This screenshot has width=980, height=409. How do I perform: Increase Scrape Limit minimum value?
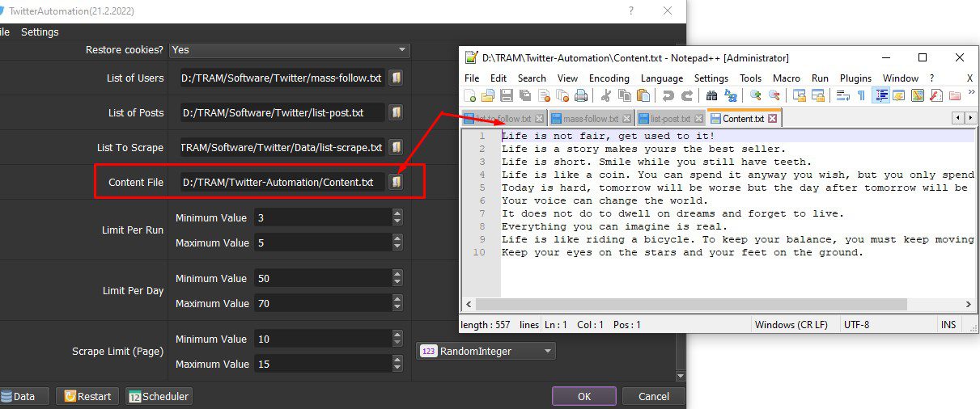pos(397,335)
